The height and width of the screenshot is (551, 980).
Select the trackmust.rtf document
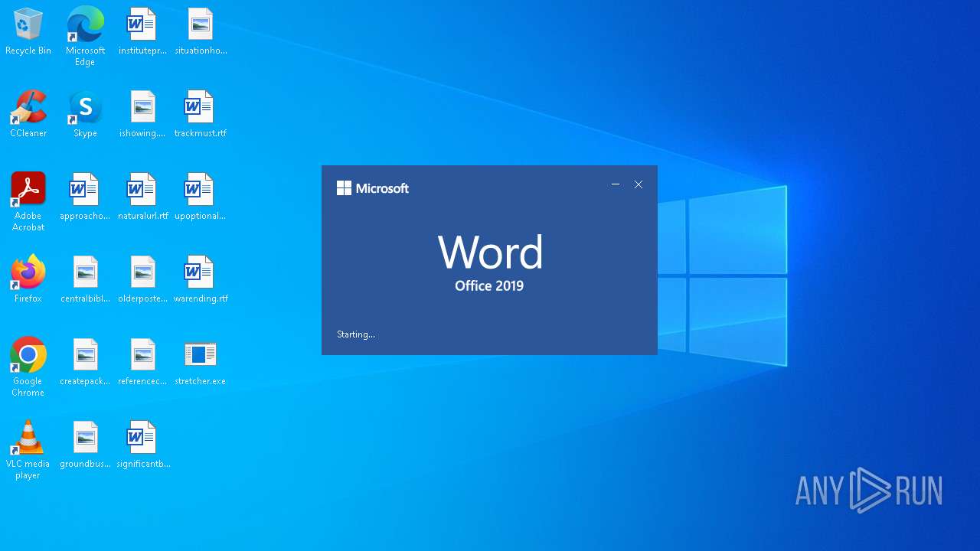[x=201, y=114]
